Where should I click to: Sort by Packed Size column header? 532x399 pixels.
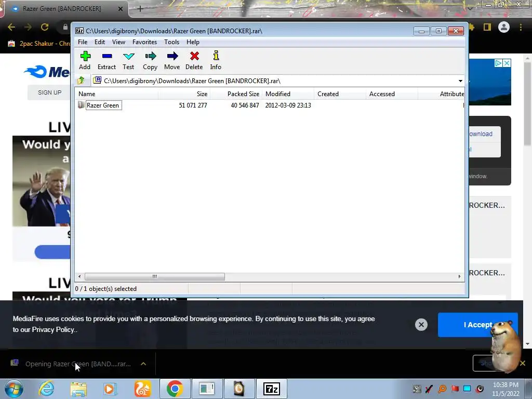[x=236, y=94]
